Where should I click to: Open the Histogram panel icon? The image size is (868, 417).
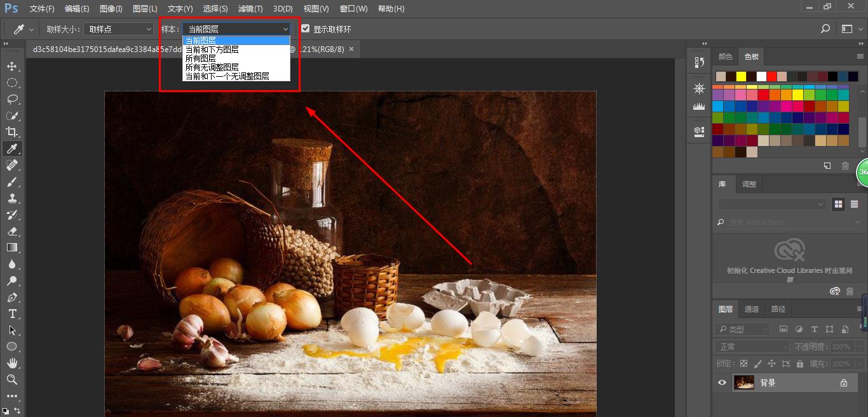tap(700, 107)
